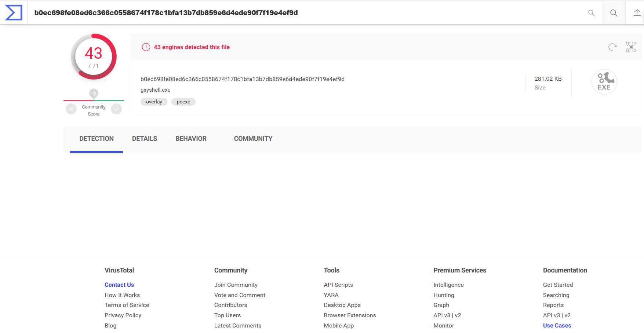Click the file hash text in summary
This screenshot has width=644, height=333.
pyautogui.click(x=243, y=79)
